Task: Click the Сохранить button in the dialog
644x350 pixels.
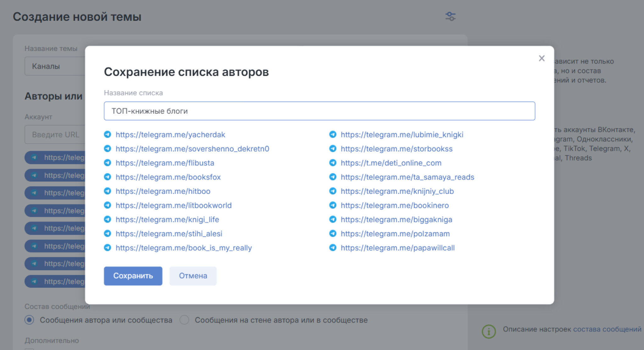Action: [x=133, y=276]
